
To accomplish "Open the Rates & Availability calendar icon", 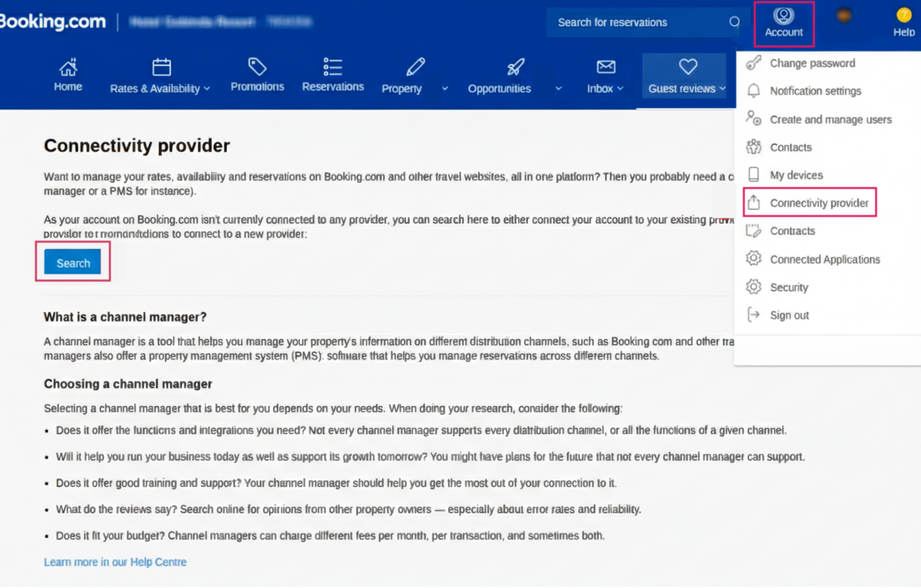I will click(x=162, y=68).
